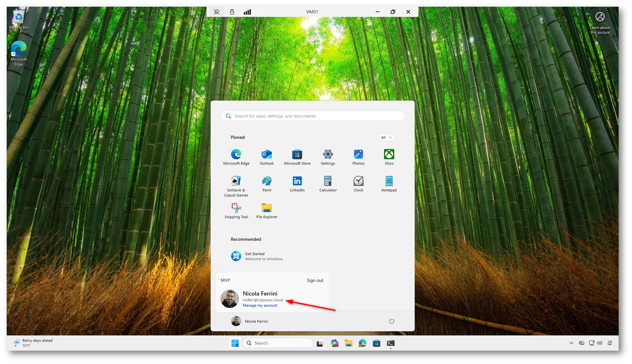Click Sign out in account panel
The width and height of the screenshot is (632, 364).
point(315,280)
